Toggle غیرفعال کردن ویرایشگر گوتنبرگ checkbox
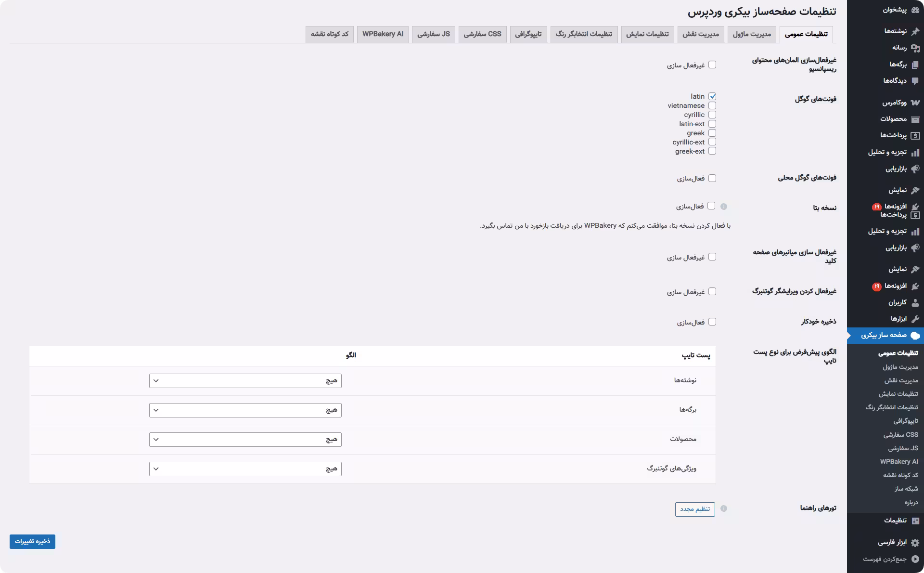The width and height of the screenshot is (924, 573). (x=712, y=291)
